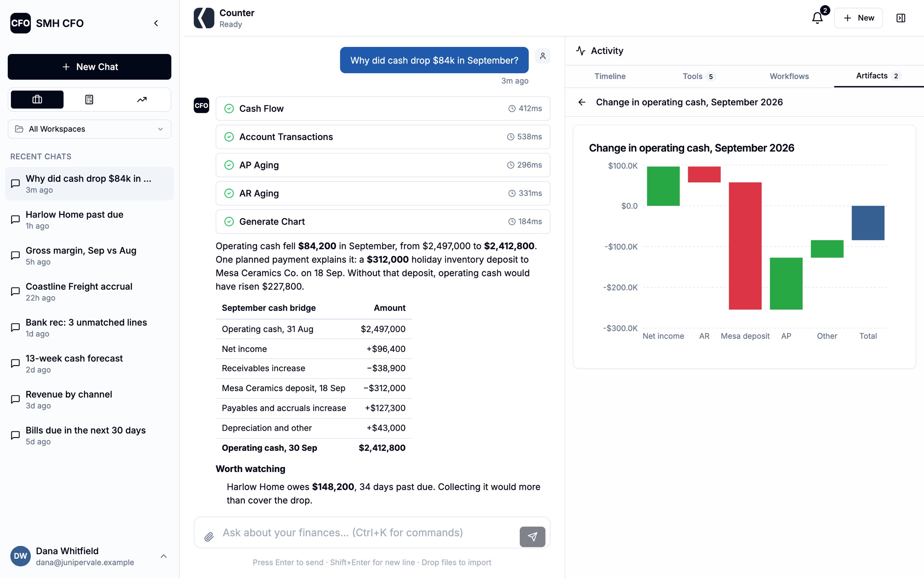Select the trending chart mode icon
This screenshot has height=578, width=924.
142,99
